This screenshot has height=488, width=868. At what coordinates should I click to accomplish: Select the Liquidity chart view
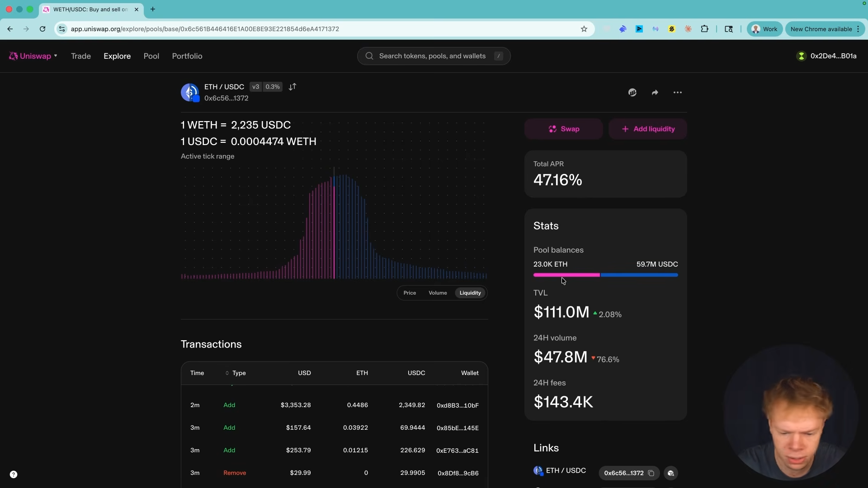[x=470, y=293]
